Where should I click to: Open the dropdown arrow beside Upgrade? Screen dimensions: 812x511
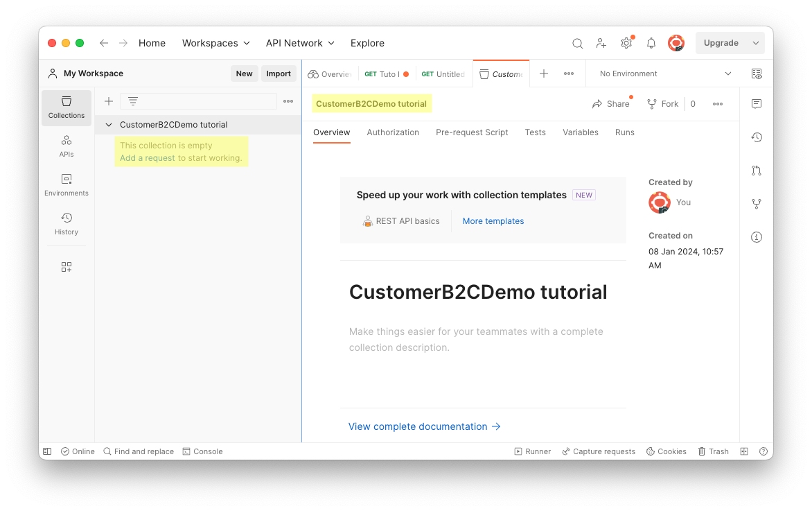coord(756,43)
